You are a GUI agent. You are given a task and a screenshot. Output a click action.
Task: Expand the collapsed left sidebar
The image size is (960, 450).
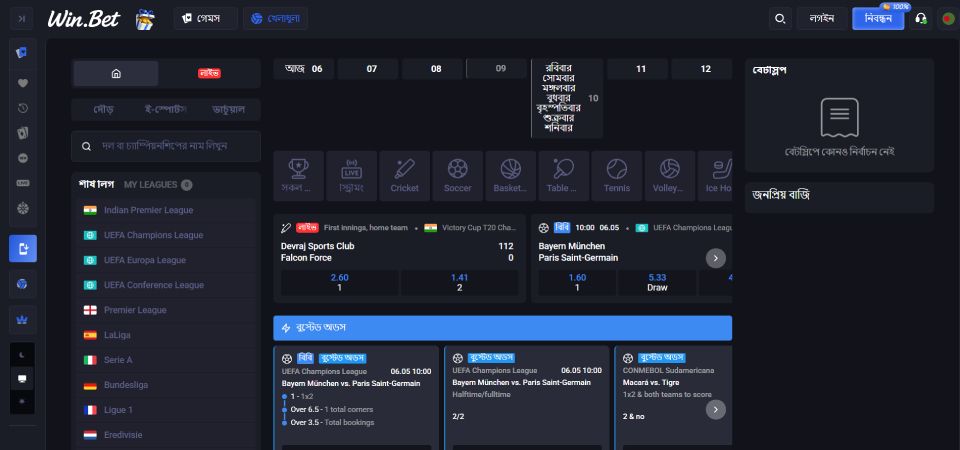coord(23,19)
